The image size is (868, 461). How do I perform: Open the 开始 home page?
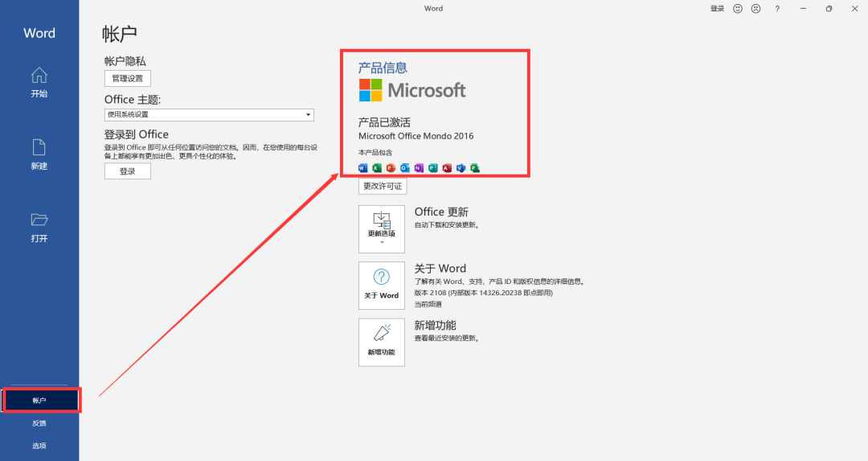tap(39, 83)
